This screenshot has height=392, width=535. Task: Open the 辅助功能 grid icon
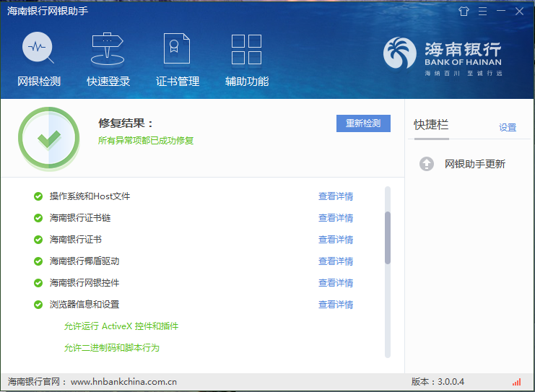click(x=246, y=49)
